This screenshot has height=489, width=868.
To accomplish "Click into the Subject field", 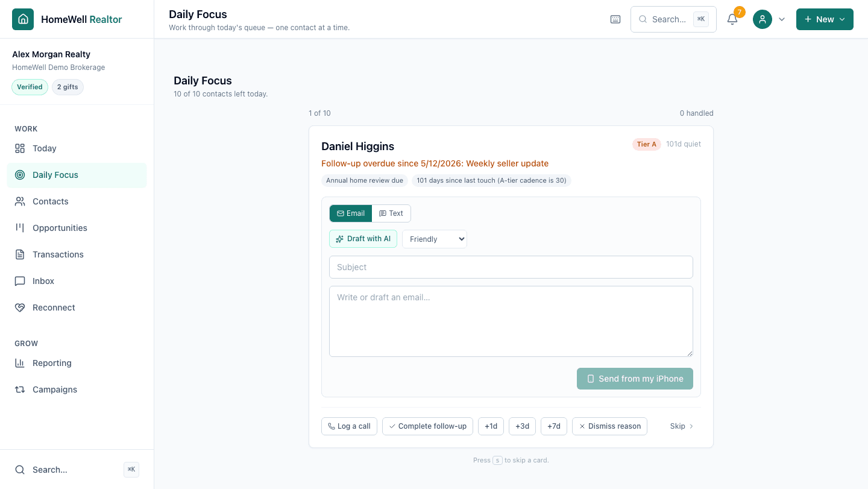I will [511, 267].
